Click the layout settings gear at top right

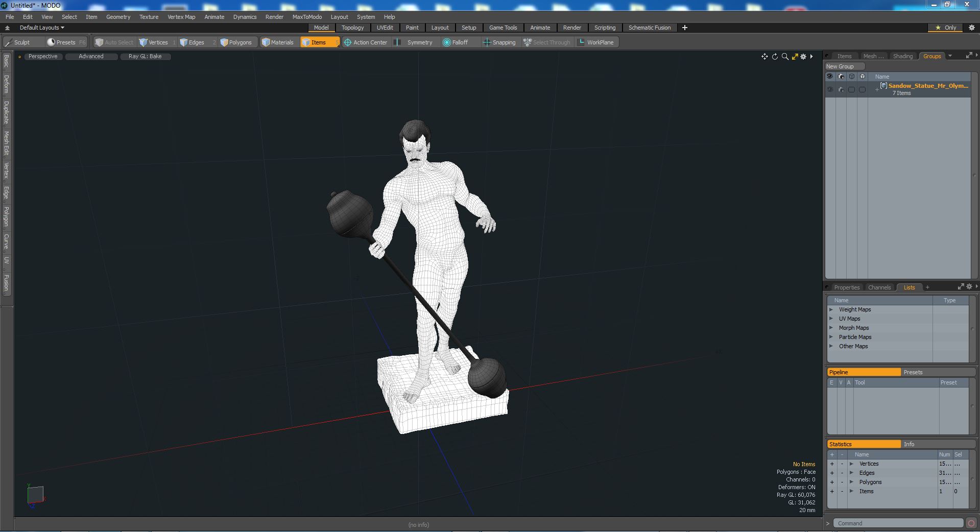coord(972,28)
